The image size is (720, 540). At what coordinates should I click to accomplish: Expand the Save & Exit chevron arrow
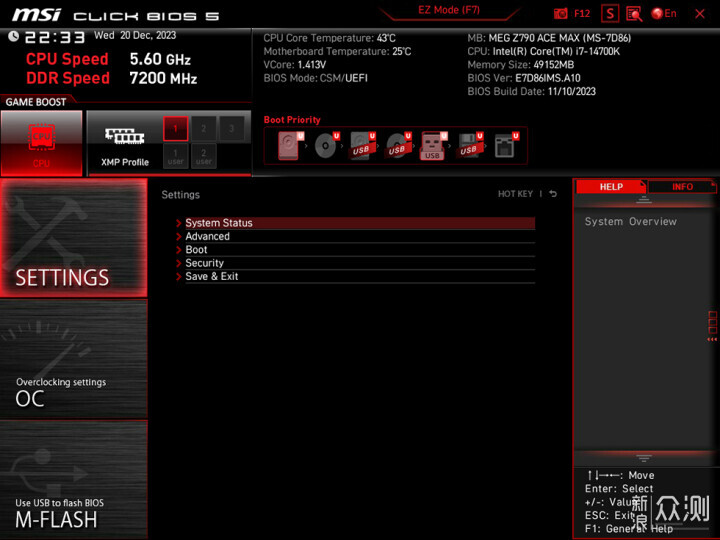coord(179,276)
